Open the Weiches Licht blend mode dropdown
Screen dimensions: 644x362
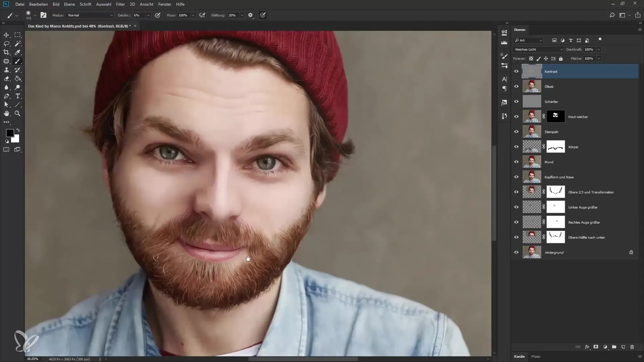538,49
